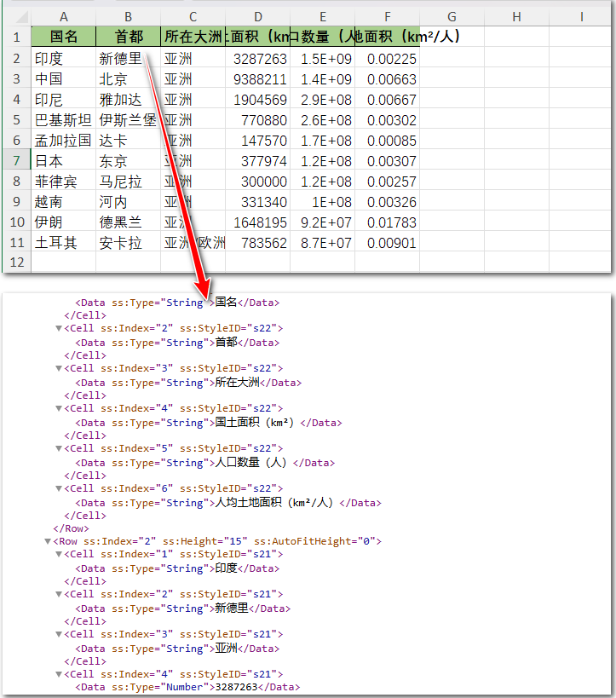Select the population cell 1.5E+09
This screenshot has width=616, height=698.
click(x=323, y=59)
